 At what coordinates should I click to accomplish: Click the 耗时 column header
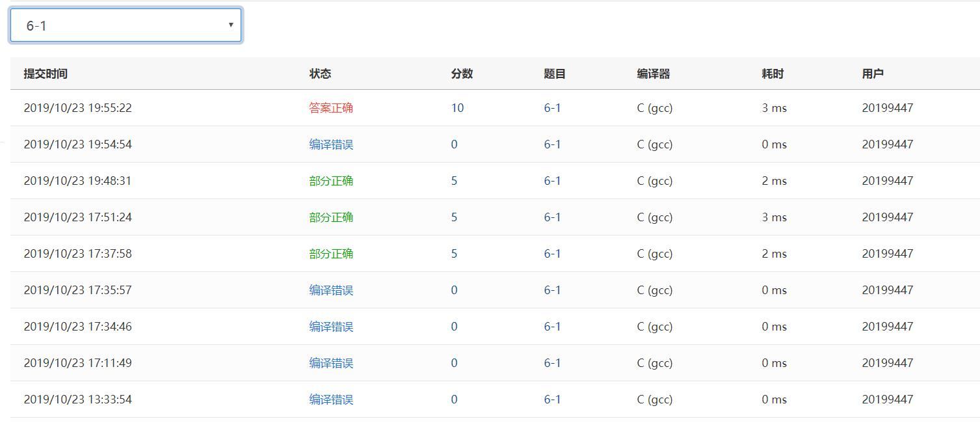tap(773, 74)
